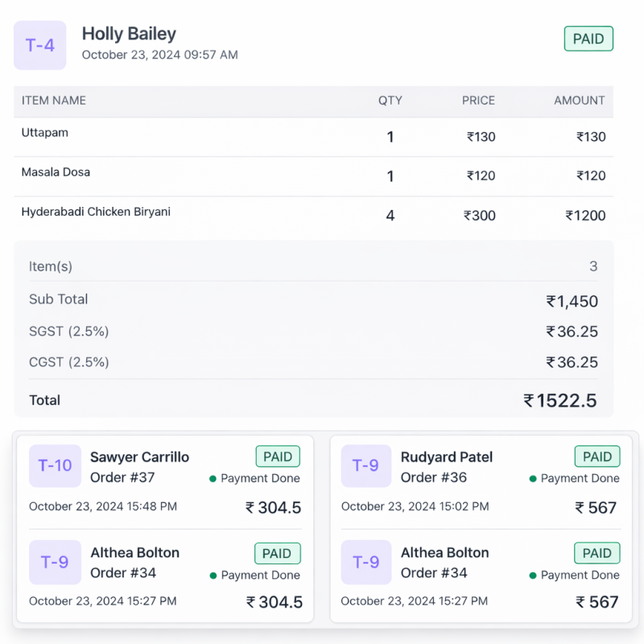Click the Payment Done indicator on Order #36
Viewport: 644px width, 644px height.
pyautogui.click(x=531, y=478)
